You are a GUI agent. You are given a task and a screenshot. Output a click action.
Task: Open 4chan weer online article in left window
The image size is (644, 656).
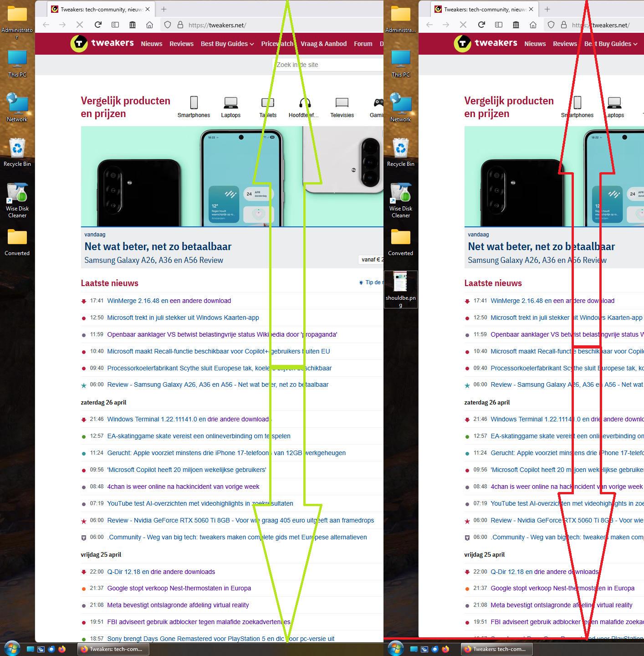pos(183,487)
